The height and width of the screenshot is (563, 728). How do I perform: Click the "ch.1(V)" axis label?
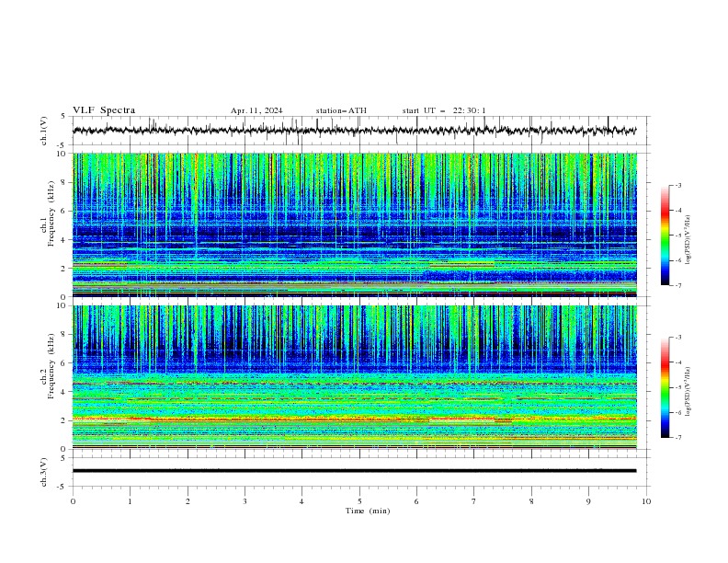tap(44, 131)
